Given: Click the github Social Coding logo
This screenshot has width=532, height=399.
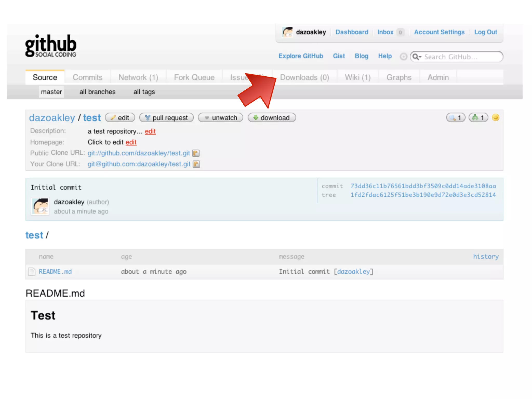Looking at the screenshot, I should (x=51, y=46).
